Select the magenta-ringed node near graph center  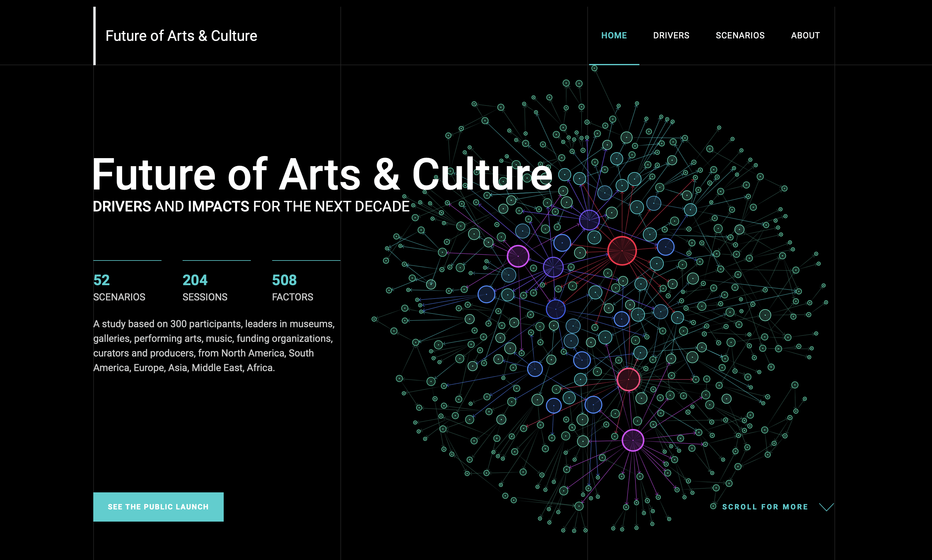(x=518, y=256)
